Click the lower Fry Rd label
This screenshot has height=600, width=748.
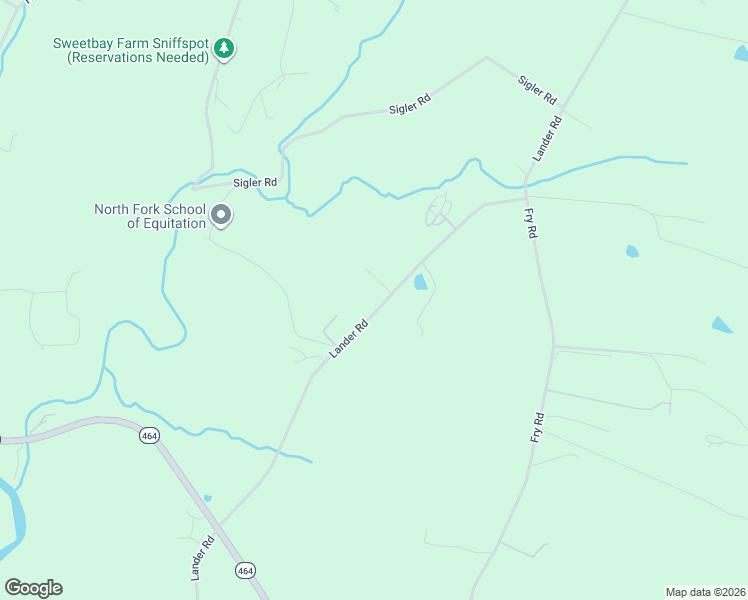537,428
